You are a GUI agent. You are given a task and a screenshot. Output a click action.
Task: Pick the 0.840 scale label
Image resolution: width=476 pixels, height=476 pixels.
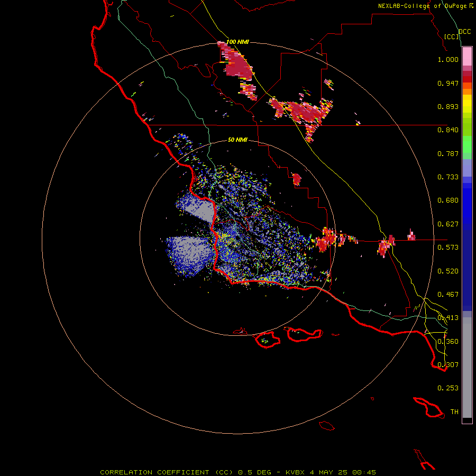[x=448, y=130]
